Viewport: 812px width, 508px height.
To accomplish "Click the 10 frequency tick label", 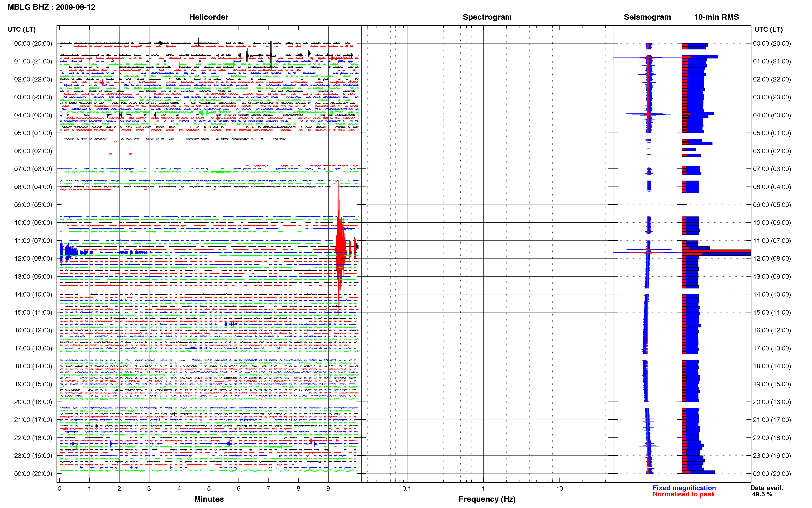I will point(559,489).
